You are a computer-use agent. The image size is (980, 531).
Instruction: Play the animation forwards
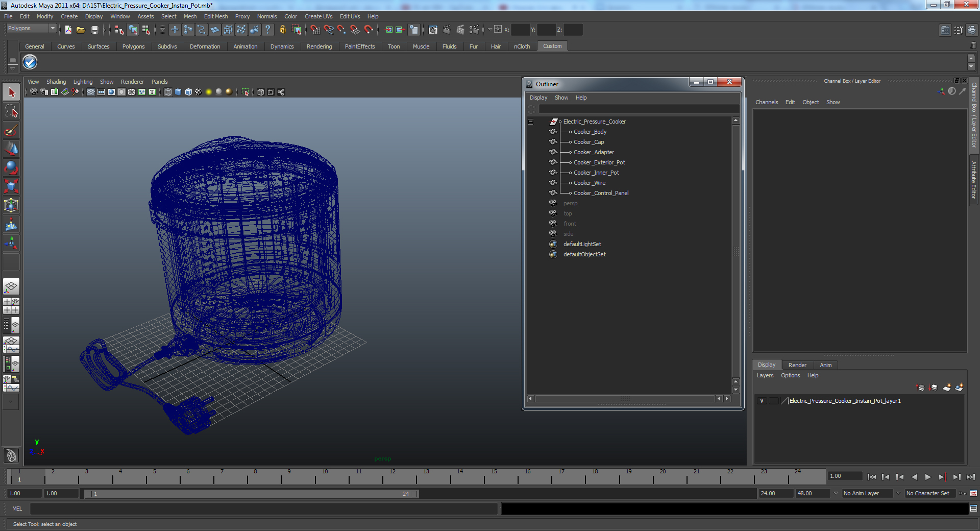click(x=928, y=477)
